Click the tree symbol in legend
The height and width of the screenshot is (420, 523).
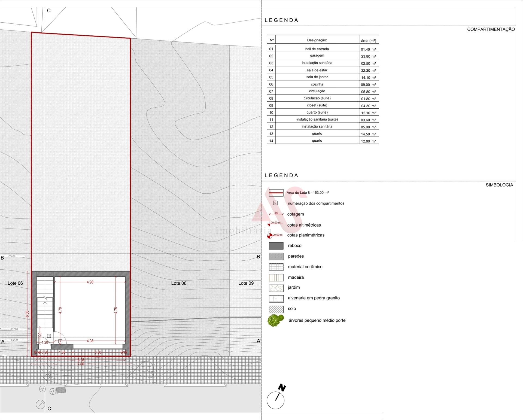(276, 320)
